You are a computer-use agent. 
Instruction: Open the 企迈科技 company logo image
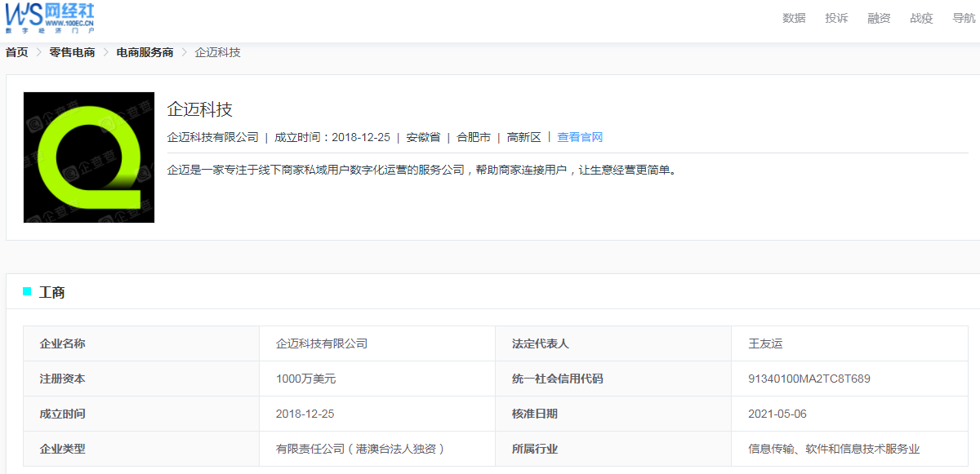pos(89,157)
